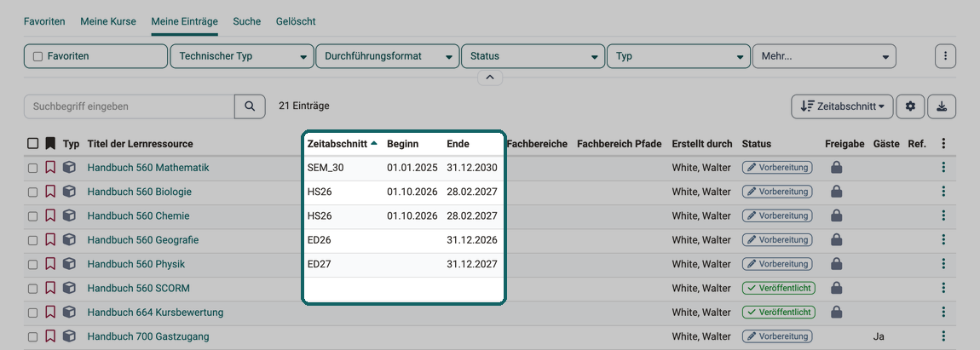Viewport: 980px width, 350px height.
Task: Expand the Durchführungsformat filter dropdown
Action: [x=388, y=56]
